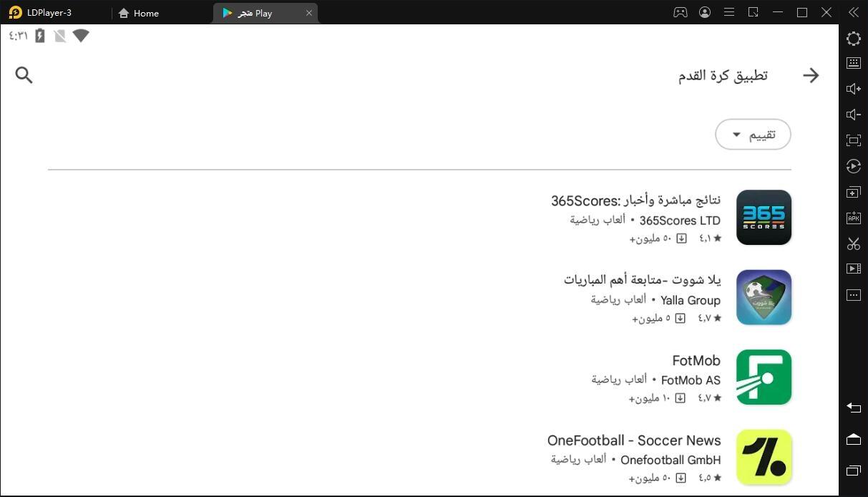Select the OneFootball - Soccer News title
Screen dimensions: 868x497
coord(634,440)
